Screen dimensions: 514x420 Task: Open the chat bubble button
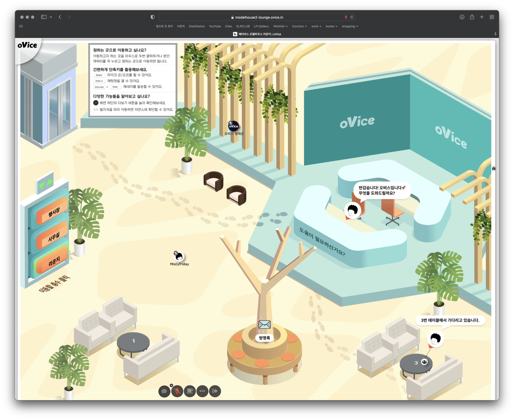(164, 391)
